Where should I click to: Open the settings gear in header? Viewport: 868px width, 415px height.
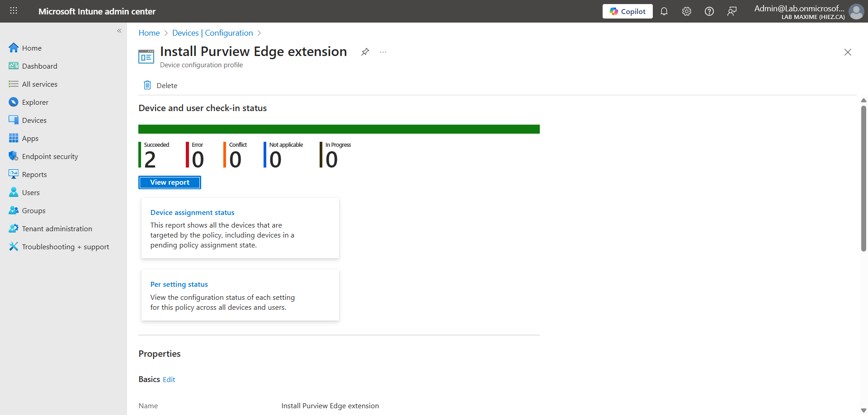(686, 11)
